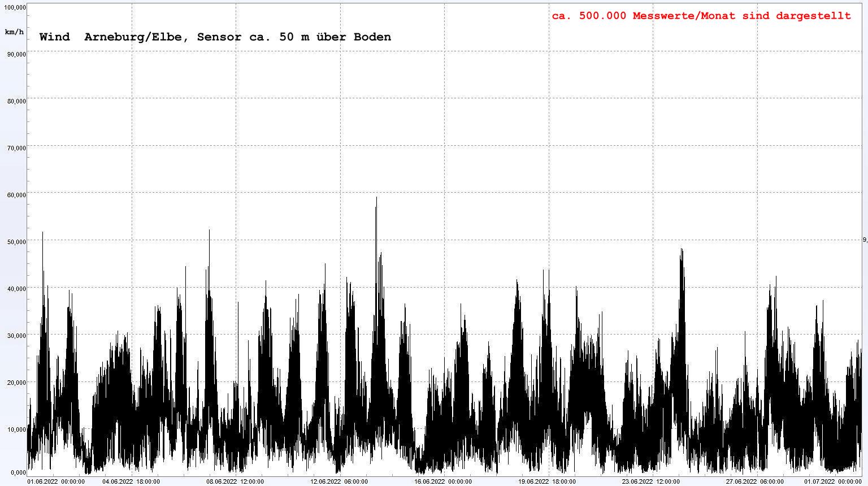This screenshot has height=486, width=868.
Task: Click the 90,000 y-axis label
Action: [16, 54]
